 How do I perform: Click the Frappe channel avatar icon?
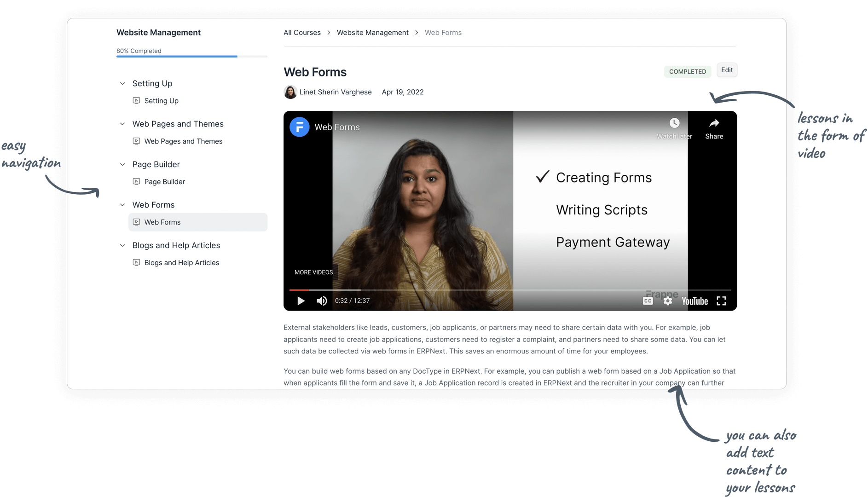click(x=300, y=127)
